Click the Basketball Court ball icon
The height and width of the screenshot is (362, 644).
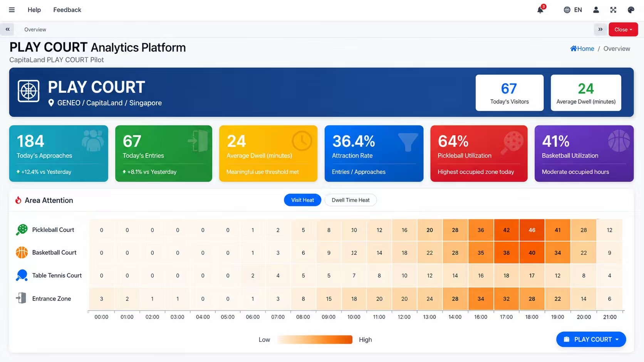tap(22, 252)
